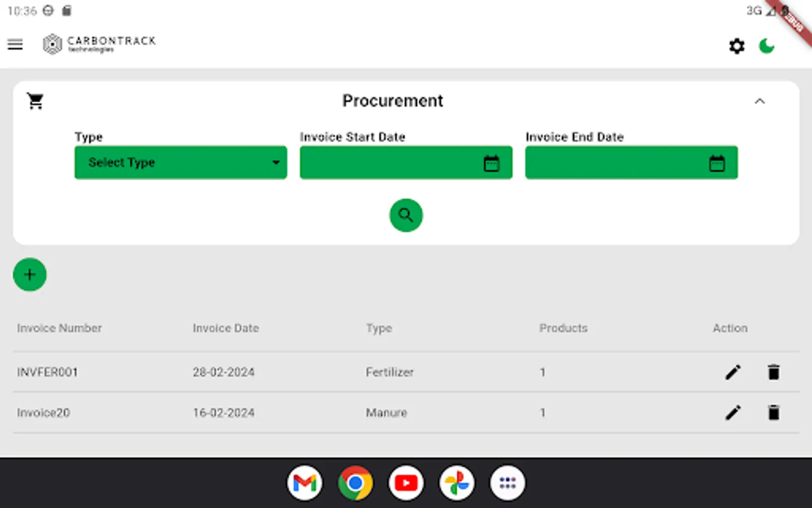Toggle dark mode with the moon icon
This screenshot has height=508, width=812.
[x=766, y=46]
